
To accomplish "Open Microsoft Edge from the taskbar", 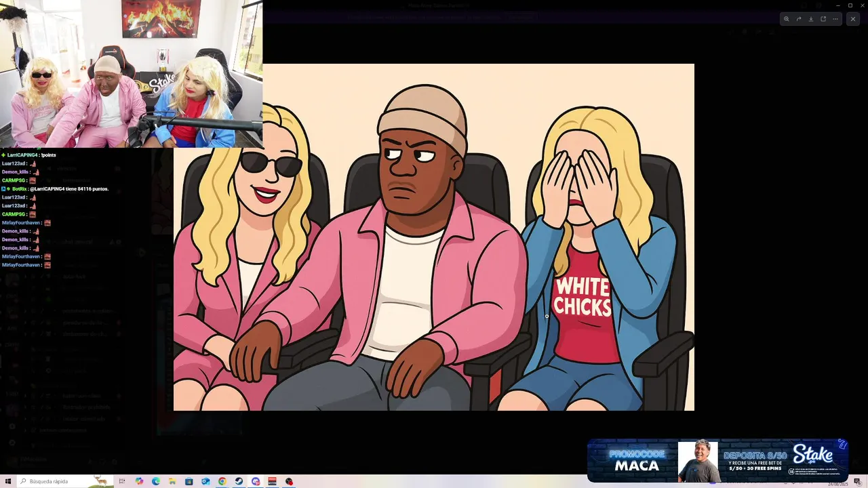I will (156, 481).
